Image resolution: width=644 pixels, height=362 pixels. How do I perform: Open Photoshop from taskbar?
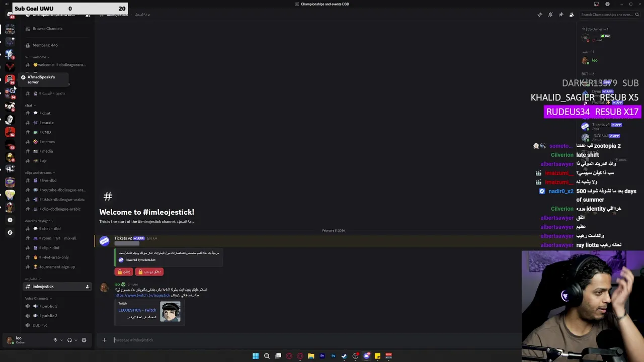[333, 356]
